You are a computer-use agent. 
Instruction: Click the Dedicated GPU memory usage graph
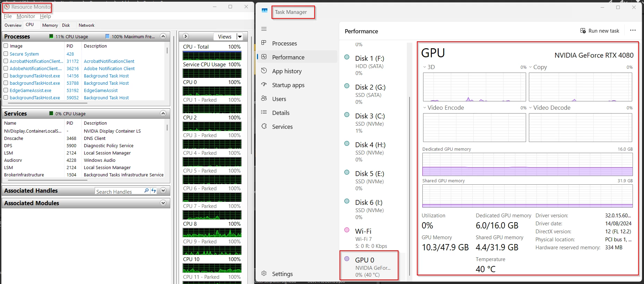coord(527,165)
